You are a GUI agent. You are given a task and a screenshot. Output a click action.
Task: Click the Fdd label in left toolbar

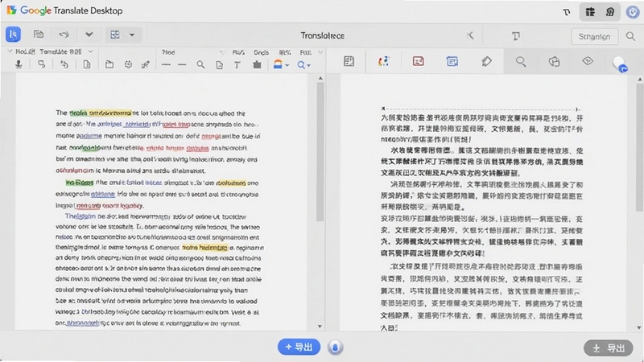(x=306, y=52)
